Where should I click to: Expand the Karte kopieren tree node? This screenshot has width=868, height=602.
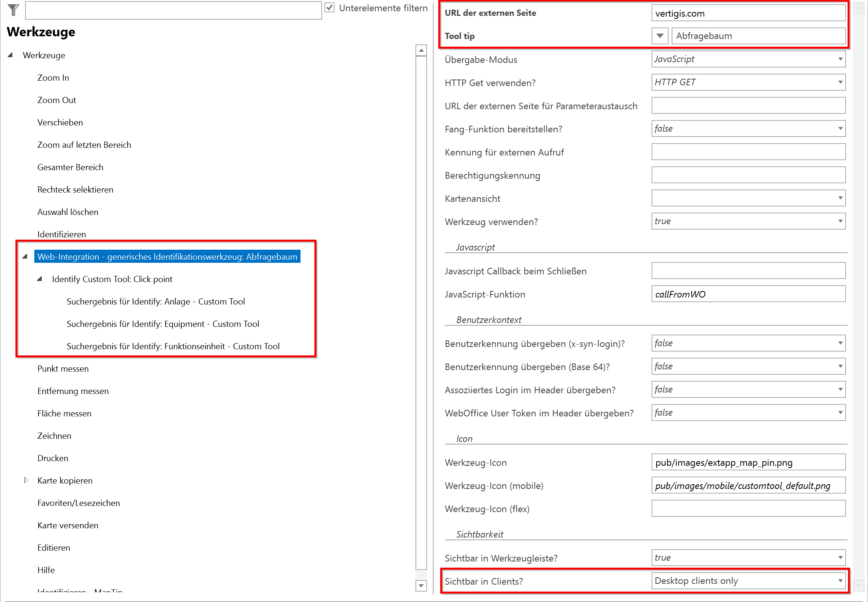click(x=26, y=480)
